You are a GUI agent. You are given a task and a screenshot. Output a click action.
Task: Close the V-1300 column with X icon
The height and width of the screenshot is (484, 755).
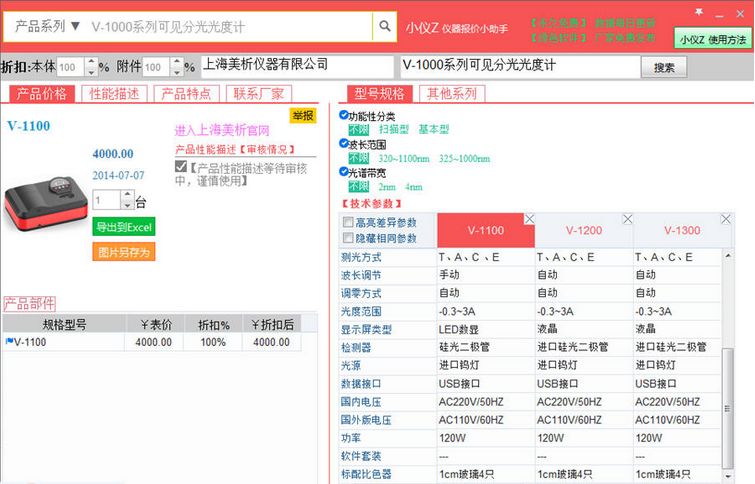coord(725,219)
